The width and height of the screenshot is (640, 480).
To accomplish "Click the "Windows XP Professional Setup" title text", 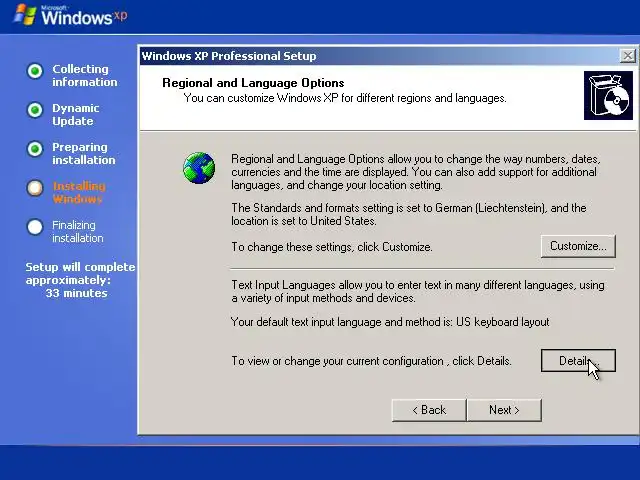I will [x=229, y=56].
